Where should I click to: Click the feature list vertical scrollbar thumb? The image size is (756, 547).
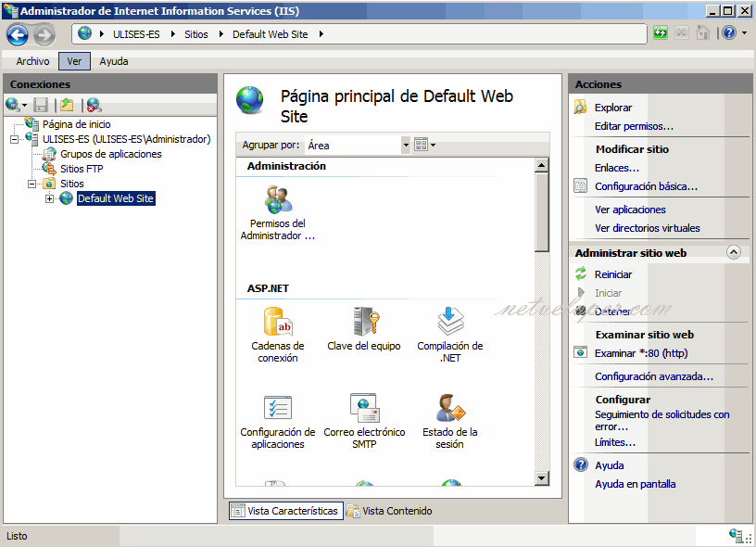point(541,212)
